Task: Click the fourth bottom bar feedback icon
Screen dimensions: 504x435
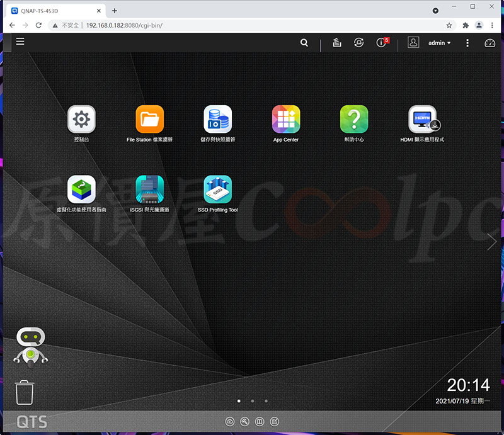Action: 274,422
